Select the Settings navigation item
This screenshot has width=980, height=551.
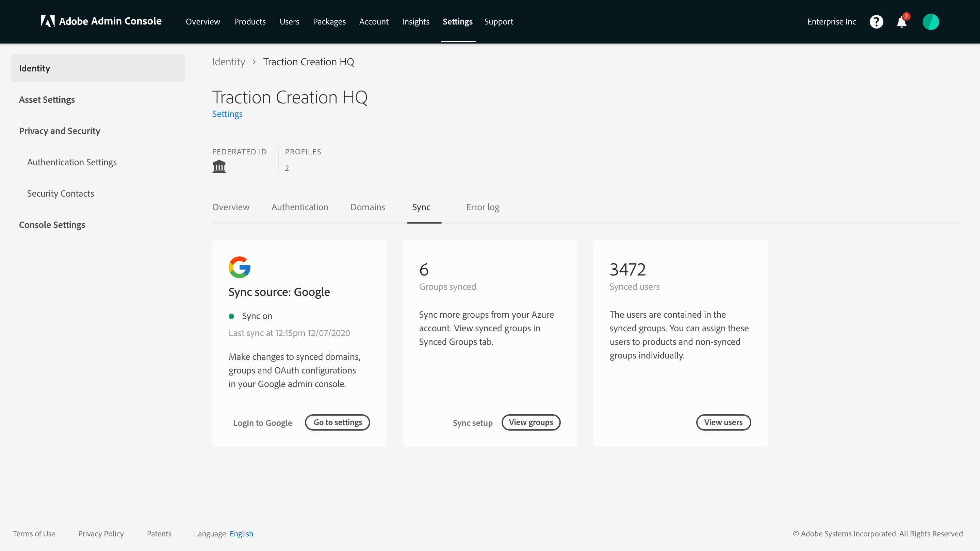click(x=458, y=22)
